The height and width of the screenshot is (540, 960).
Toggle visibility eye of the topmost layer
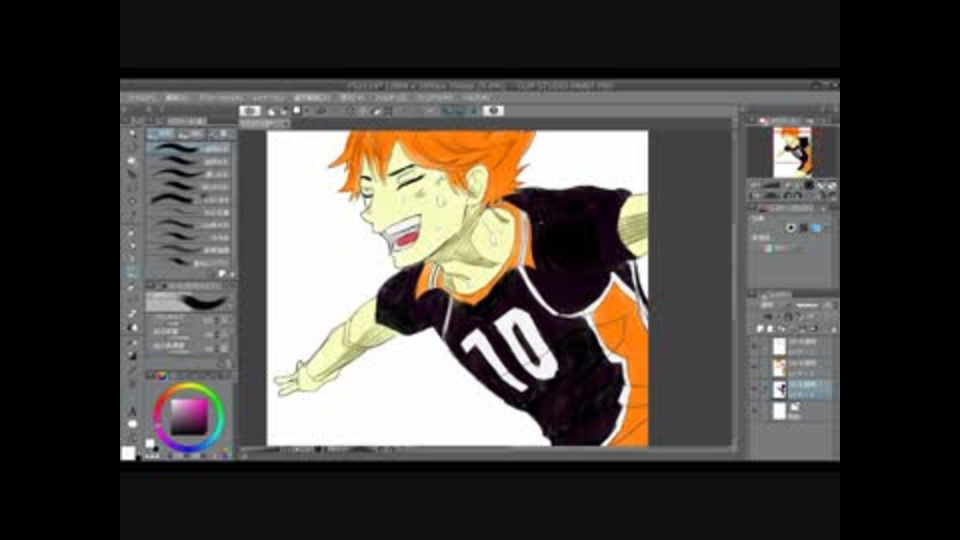pyautogui.click(x=755, y=347)
